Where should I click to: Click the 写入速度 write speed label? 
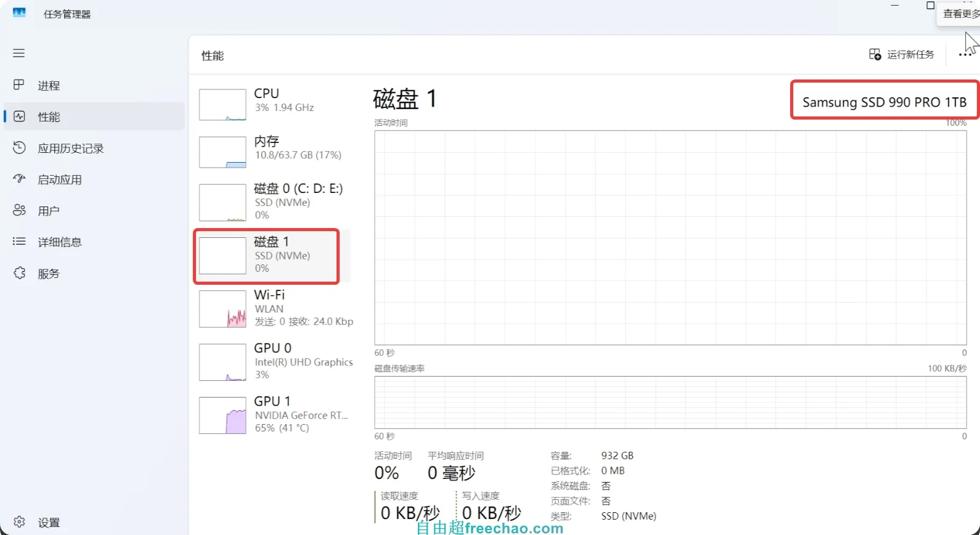[481, 496]
